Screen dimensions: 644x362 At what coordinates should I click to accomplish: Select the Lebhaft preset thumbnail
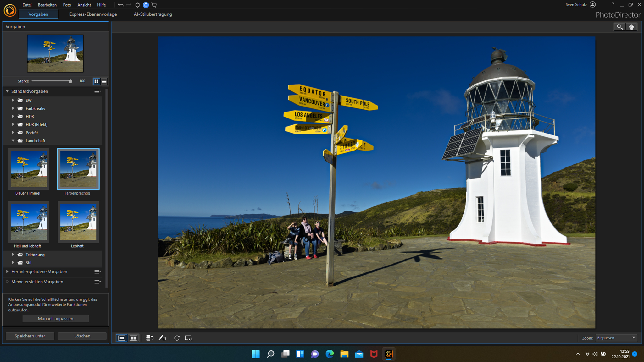78,222
